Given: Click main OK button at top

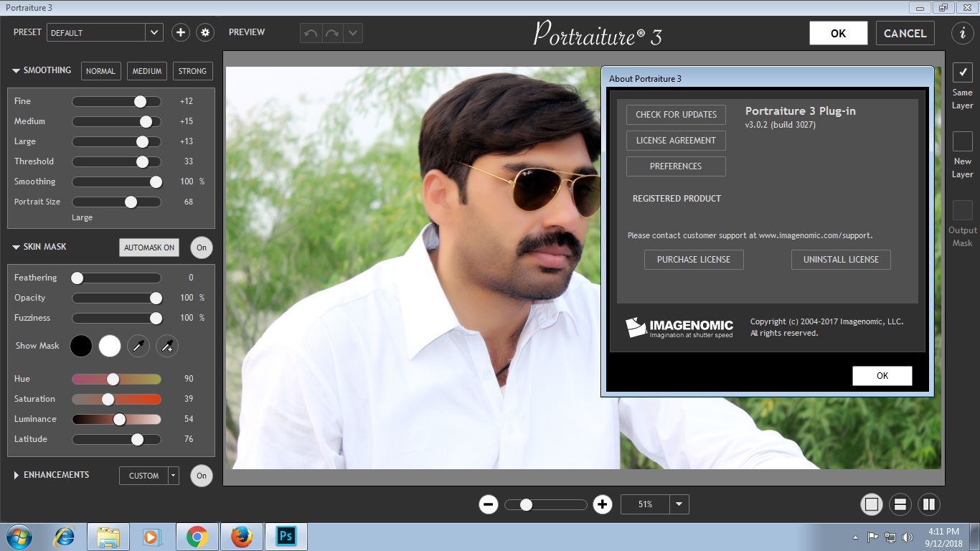Looking at the screenshot, I should 839,33.
